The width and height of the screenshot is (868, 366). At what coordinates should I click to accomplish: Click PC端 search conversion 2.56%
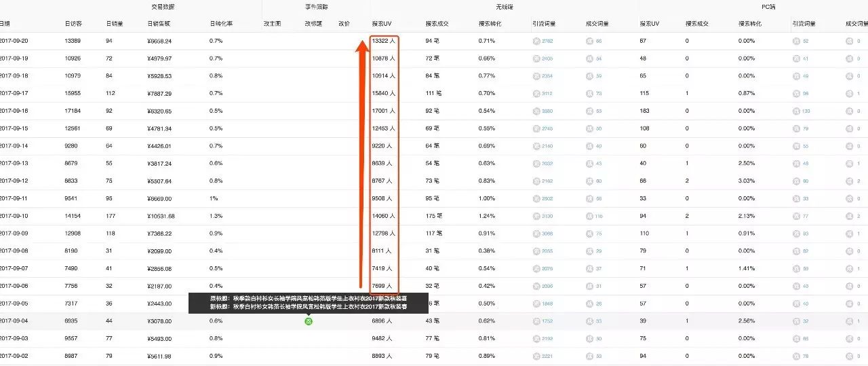[747, 321]
